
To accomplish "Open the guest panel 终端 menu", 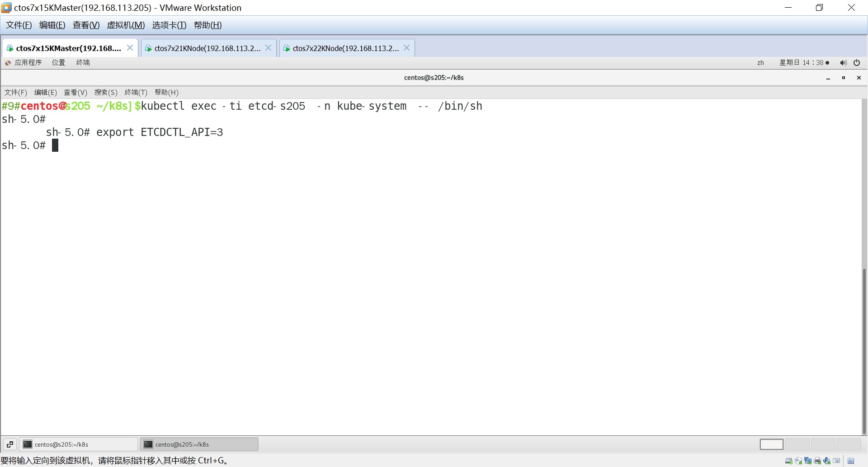I will point(83,63).
